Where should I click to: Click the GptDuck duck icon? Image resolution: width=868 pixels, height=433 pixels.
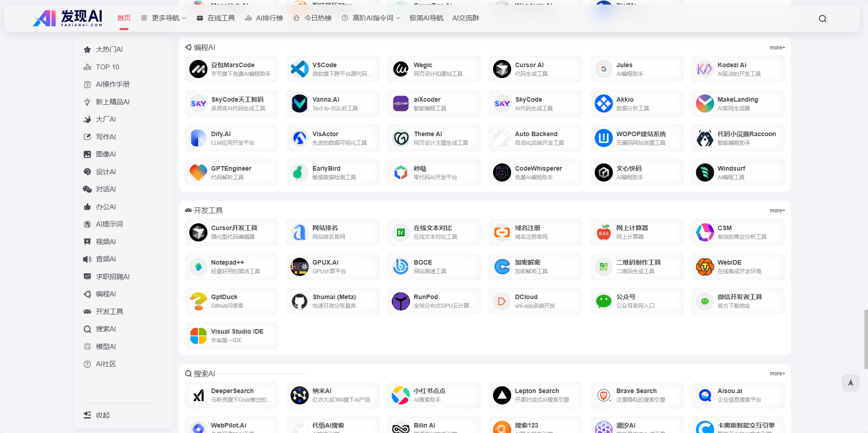198,301
